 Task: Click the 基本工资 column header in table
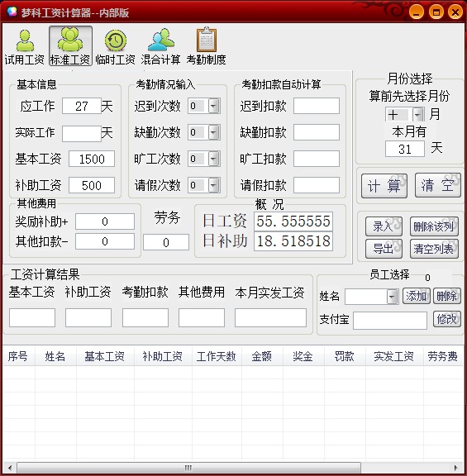(105, 356)
